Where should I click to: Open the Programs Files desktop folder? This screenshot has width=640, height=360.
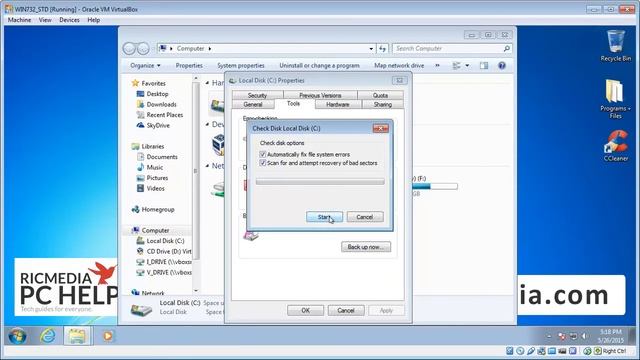tap(615, 99)
